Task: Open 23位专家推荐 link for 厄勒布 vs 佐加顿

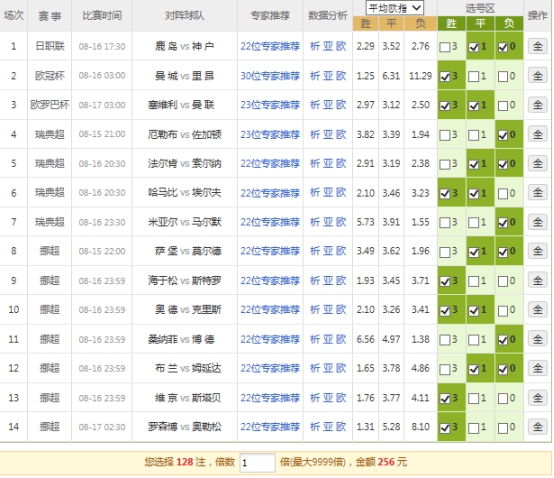Action: (x=270, y=134)
